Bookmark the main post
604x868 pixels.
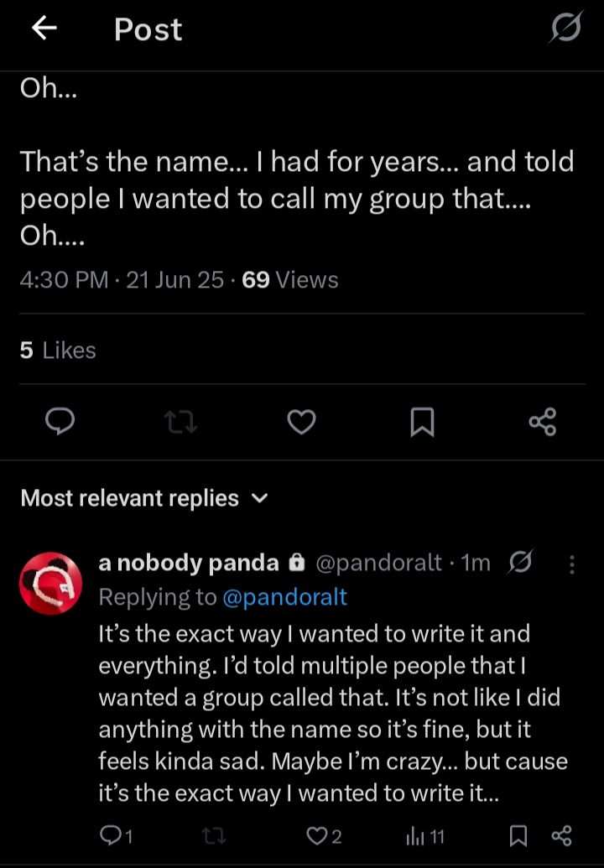click(x=422, y=422)
